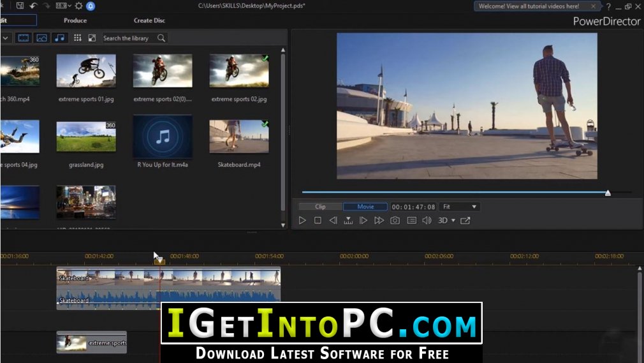This screenshot has width=644, height=363.
Task: Switch preview to Movie mode
Action: coord(365,206)
